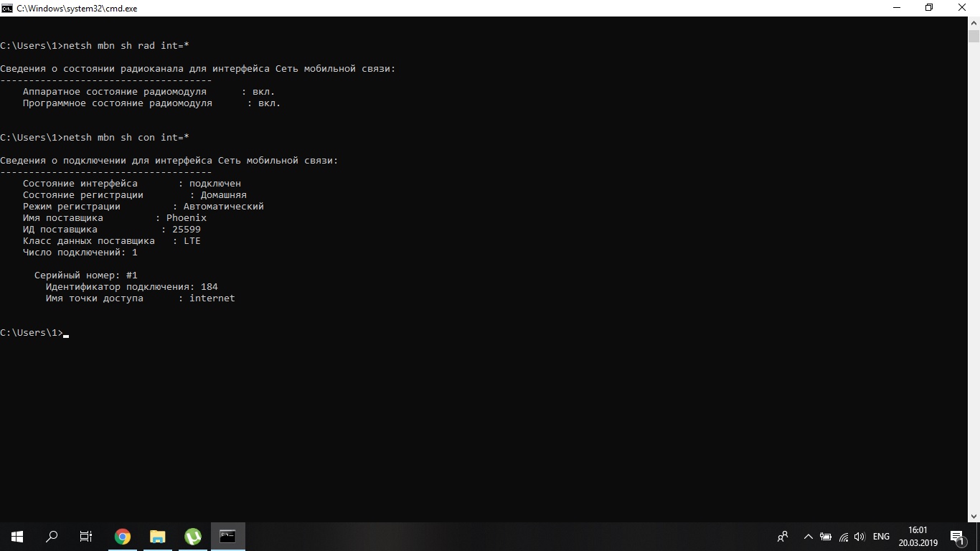Open File Explorer from the taskbar
980x551 pixels.
click(x=157, y=537)
